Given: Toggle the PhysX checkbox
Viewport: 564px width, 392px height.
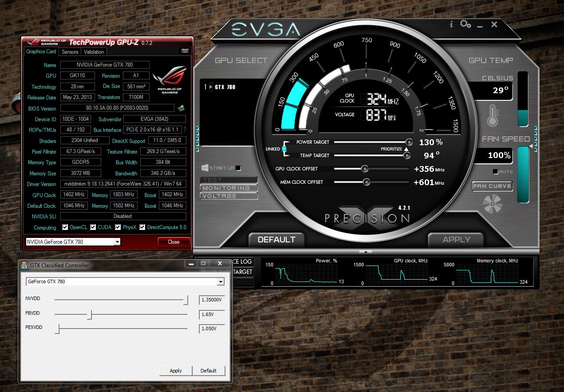Looking at the screenshot, I should click(x=118, y=227).
